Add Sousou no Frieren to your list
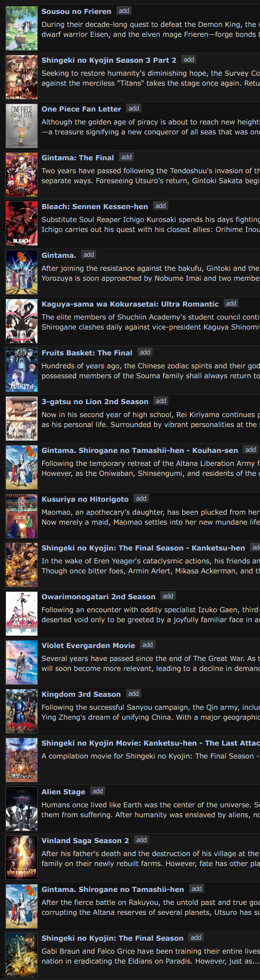 (x=124, y=10)
